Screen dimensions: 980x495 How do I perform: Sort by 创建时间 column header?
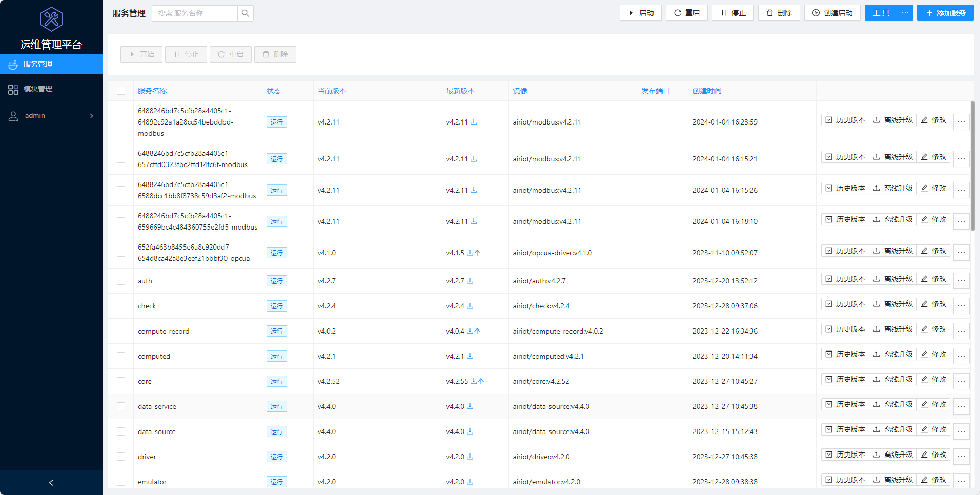[x=707, y=91]
